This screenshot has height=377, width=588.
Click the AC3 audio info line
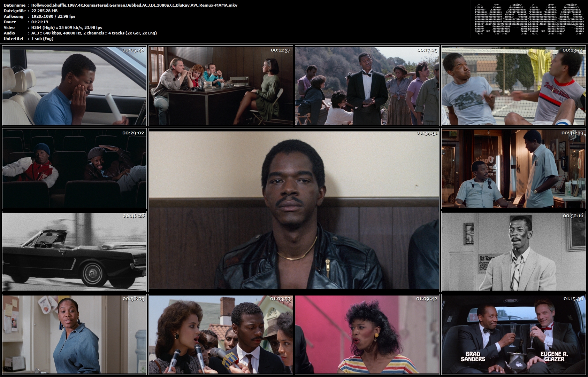94,33
